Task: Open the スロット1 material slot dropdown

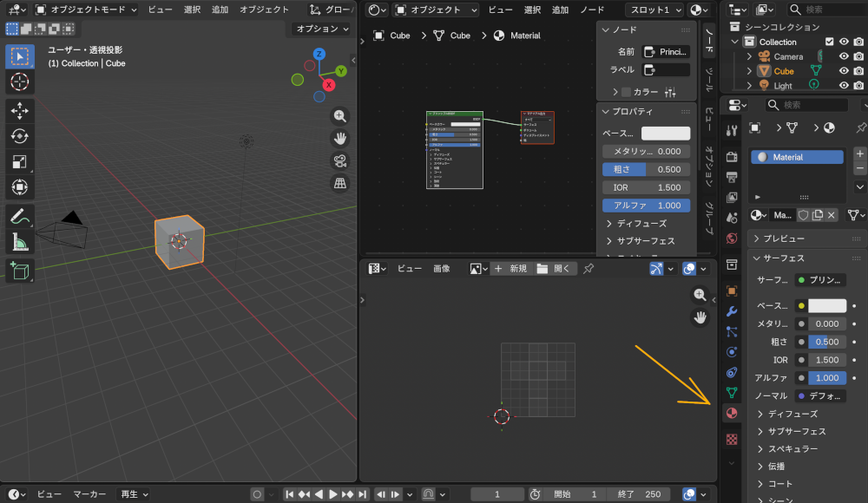Action: [653, 10]
